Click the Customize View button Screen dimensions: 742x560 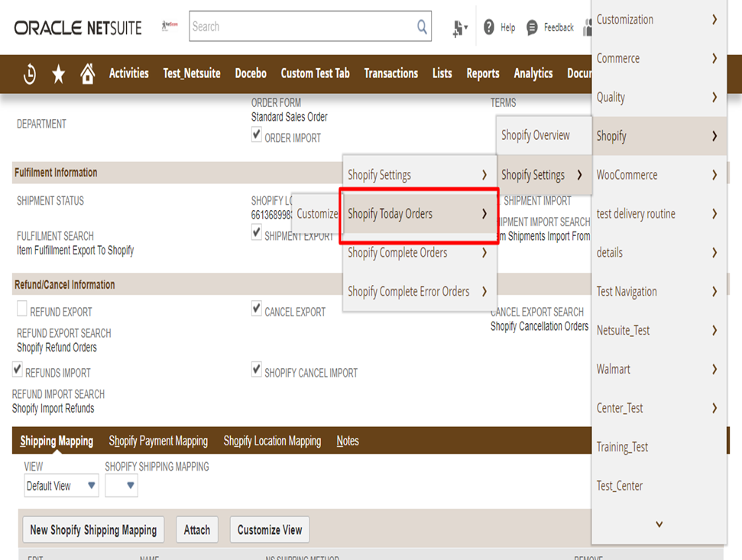270,529
